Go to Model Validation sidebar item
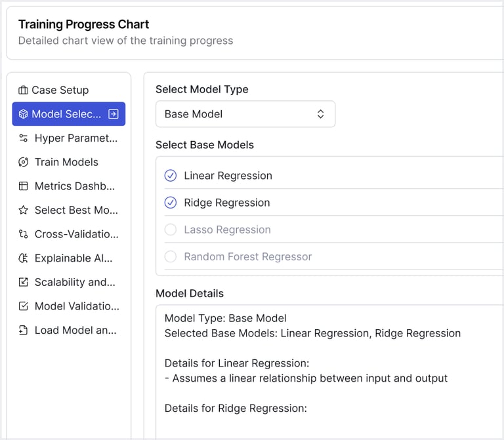This screenshot has width=504, height=440. click(x=76, y=306)
